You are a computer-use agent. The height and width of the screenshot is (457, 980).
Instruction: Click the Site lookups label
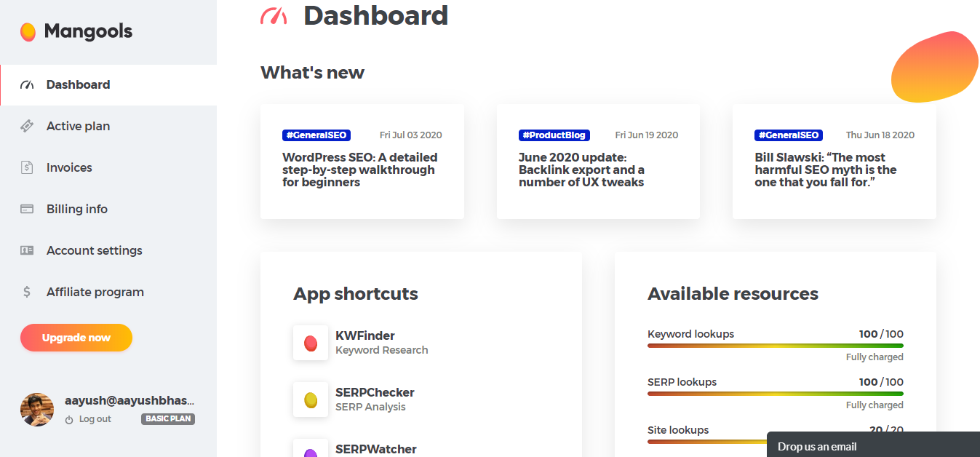click(x=678, y=430)
